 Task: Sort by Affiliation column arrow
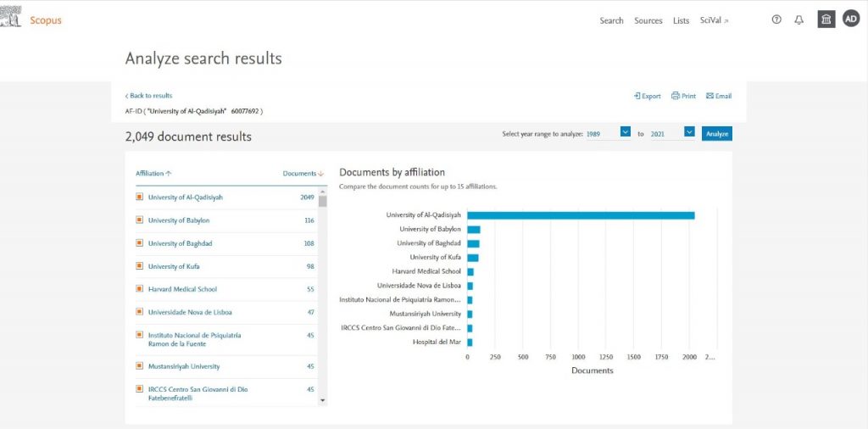(169, 173)
